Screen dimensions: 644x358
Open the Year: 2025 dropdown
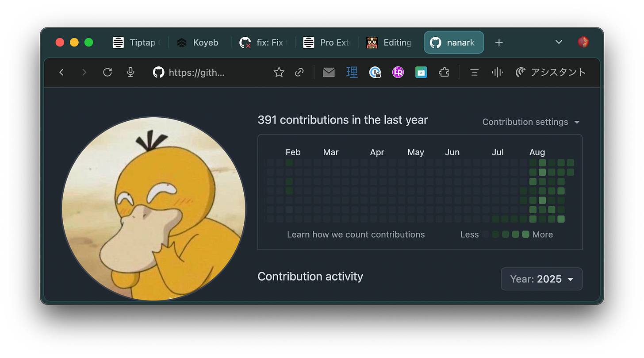(541, 279)
